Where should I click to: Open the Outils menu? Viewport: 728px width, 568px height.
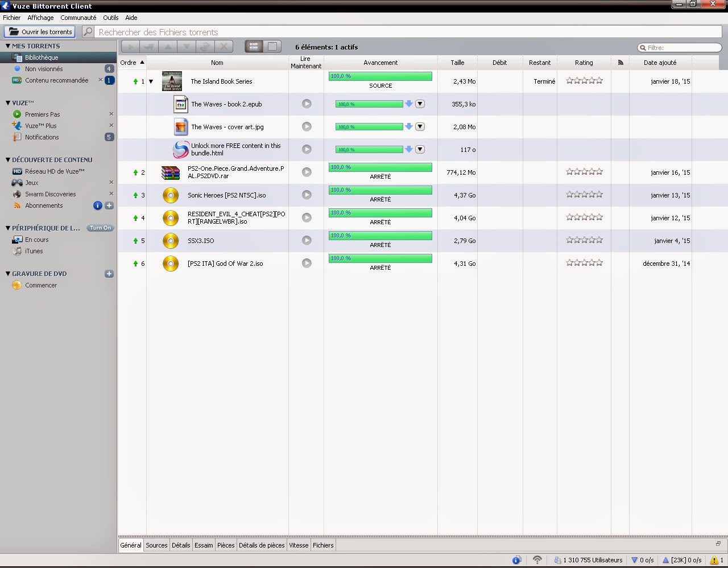click(111, 18)
